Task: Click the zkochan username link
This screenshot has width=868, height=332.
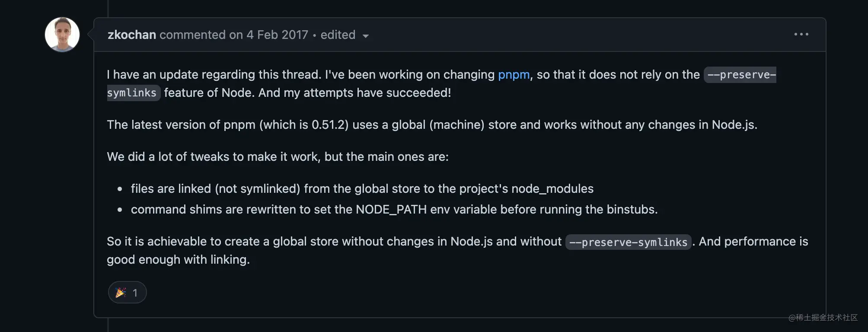Action: tap(132, 35)
